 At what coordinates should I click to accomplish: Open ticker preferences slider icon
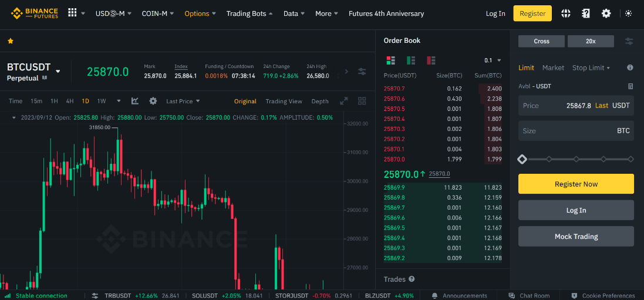362,72
